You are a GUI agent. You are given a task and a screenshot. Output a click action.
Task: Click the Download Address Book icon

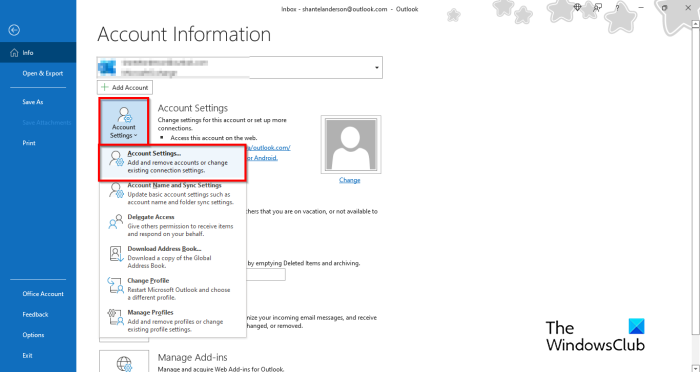pos(117,254)
